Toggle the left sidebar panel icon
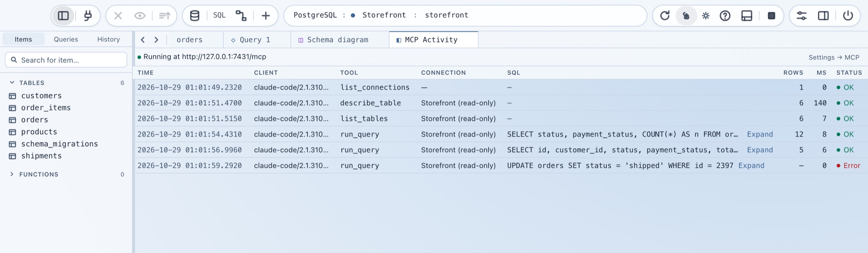Viewport: 868px width, 253px height. pos(63,15)
